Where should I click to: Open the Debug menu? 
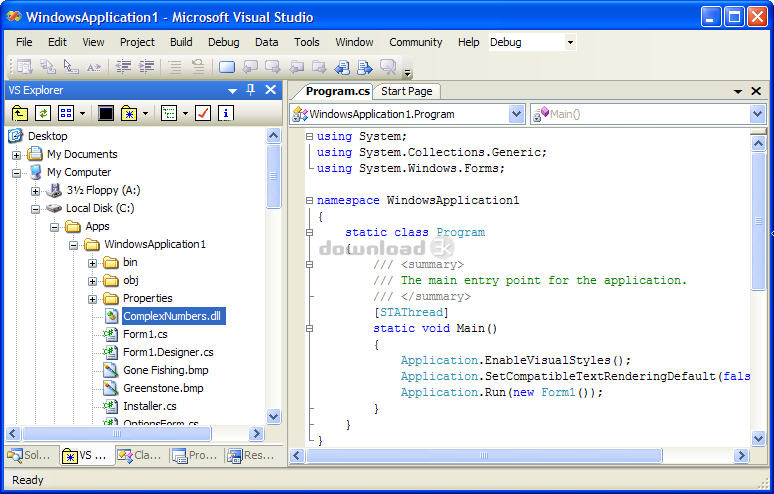pos(224,42)
